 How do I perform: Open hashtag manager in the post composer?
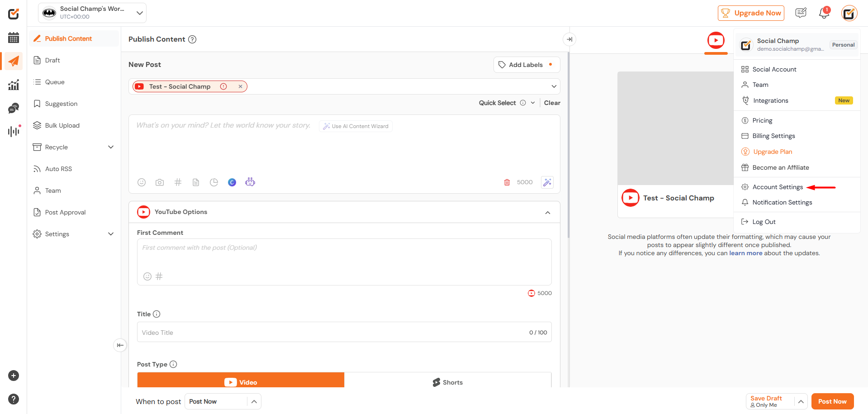[x=178, y=182]
